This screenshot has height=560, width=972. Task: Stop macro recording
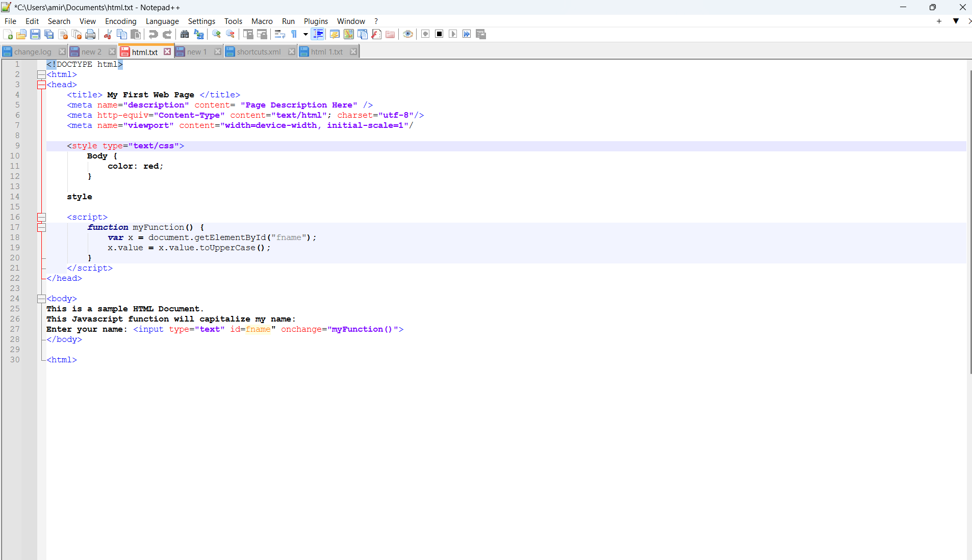point(439,34)
